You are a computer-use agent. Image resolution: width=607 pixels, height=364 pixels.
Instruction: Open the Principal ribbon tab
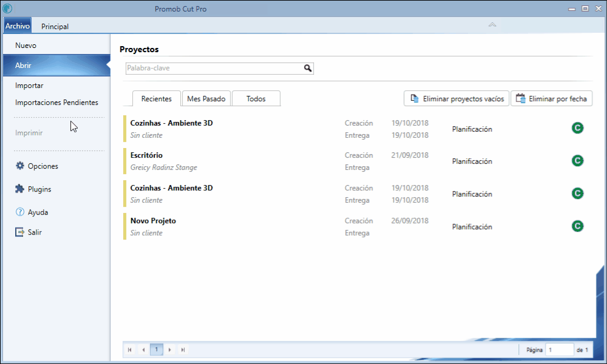[55, 26]
